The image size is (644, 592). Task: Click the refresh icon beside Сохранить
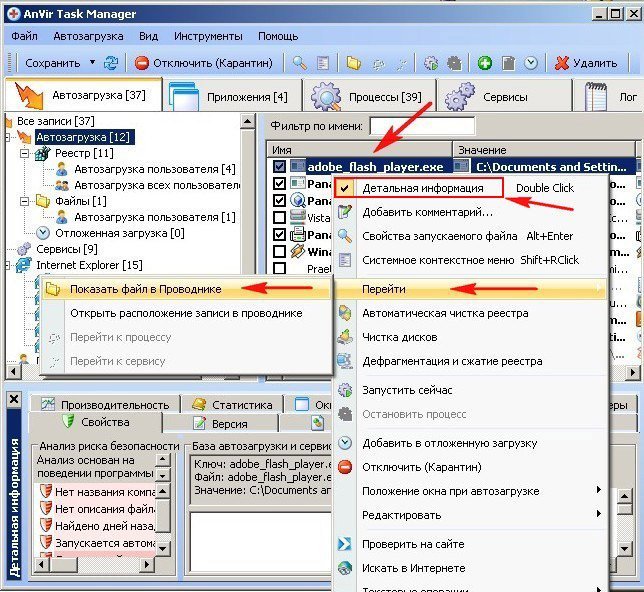point(110,63)
